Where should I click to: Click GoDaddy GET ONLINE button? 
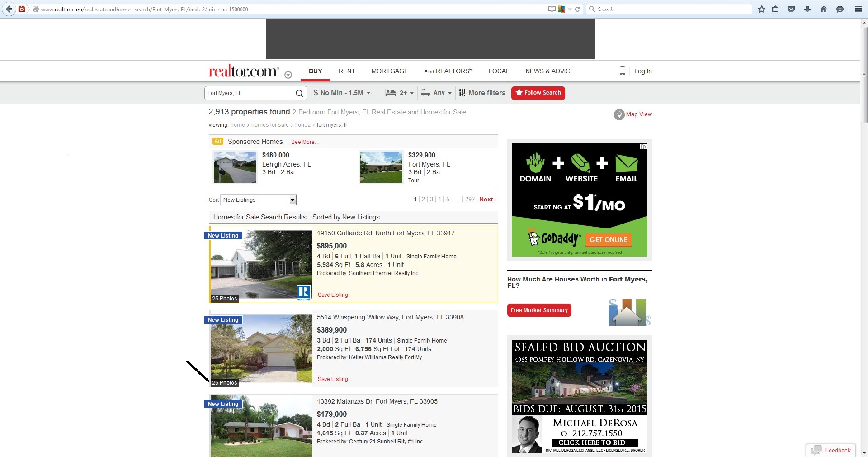pos(609,240)
